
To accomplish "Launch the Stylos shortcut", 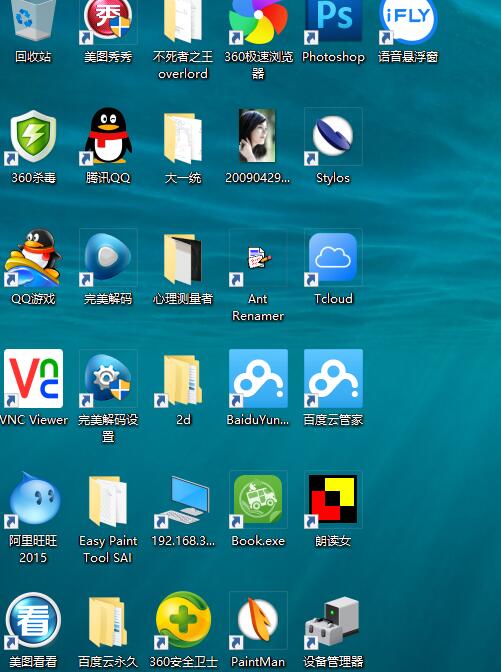I will click(x=333, y=136).
